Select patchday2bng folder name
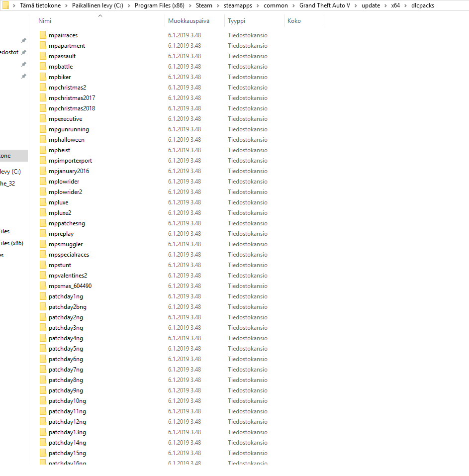This screenshot has width=469, height=476. coord(67,306)
